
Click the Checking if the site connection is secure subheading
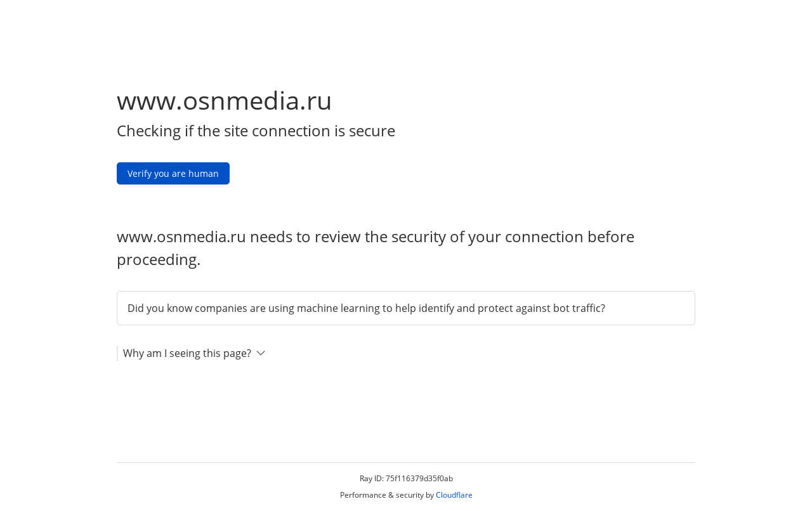(x=256, y=131)
